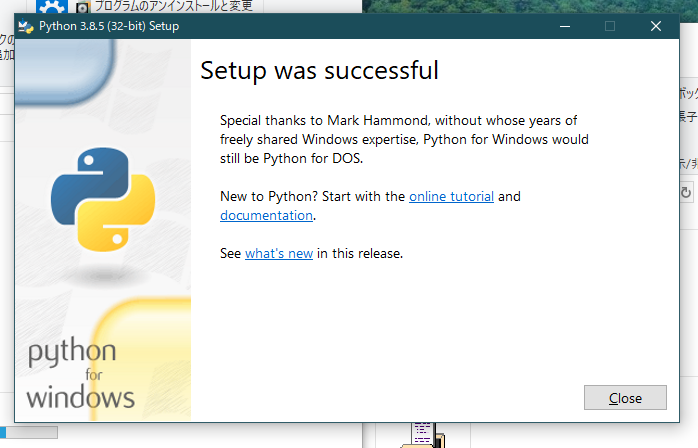
Task: Click the Python installer icon in title bar
Action: [26, 27]
